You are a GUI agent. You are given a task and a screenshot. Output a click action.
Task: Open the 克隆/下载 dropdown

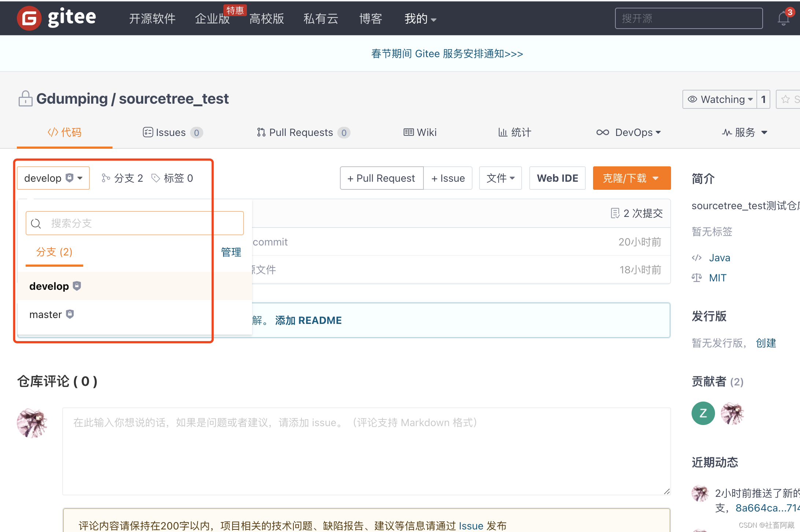[x=632, y=178]
